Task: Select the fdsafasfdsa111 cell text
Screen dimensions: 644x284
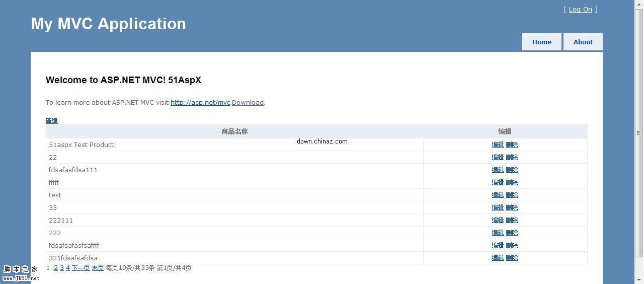Action: [x=73, y=170]
